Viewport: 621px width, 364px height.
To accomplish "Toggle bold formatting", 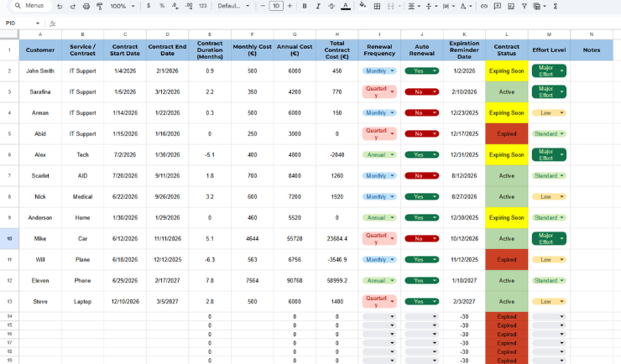I will pyautogui.click(x=304, y=6).
